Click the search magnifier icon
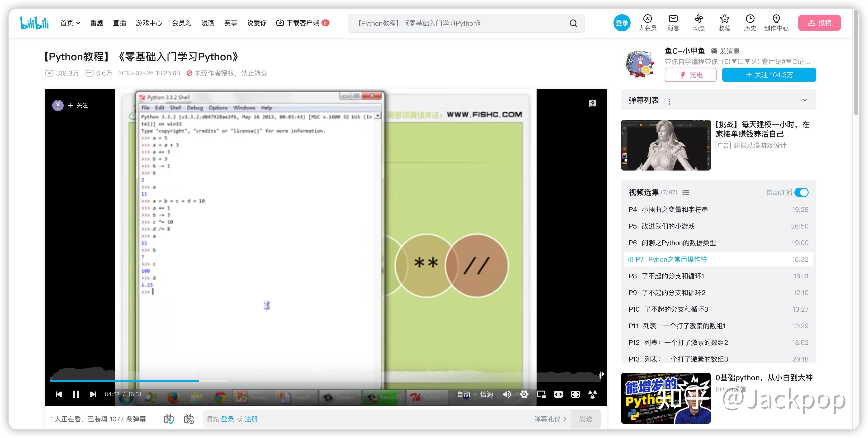The height and width of the screenshot is (438, 868). click(573, 23)
